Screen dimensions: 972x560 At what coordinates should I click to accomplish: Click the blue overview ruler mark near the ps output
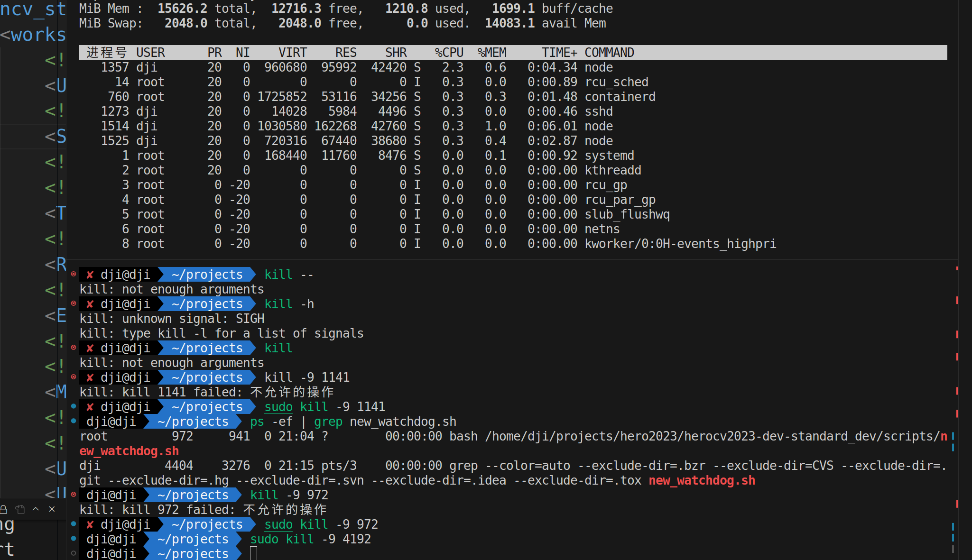click(x=953, y=435)
